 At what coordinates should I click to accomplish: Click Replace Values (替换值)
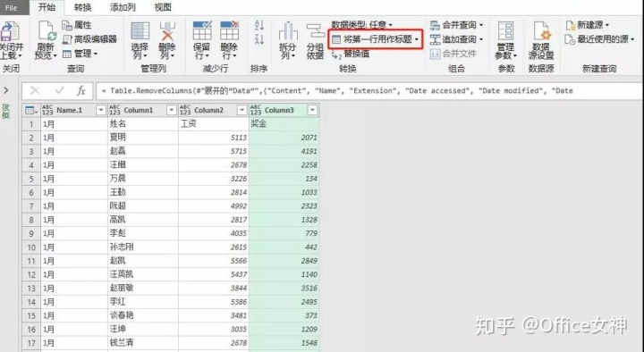(x=351, y=54)
